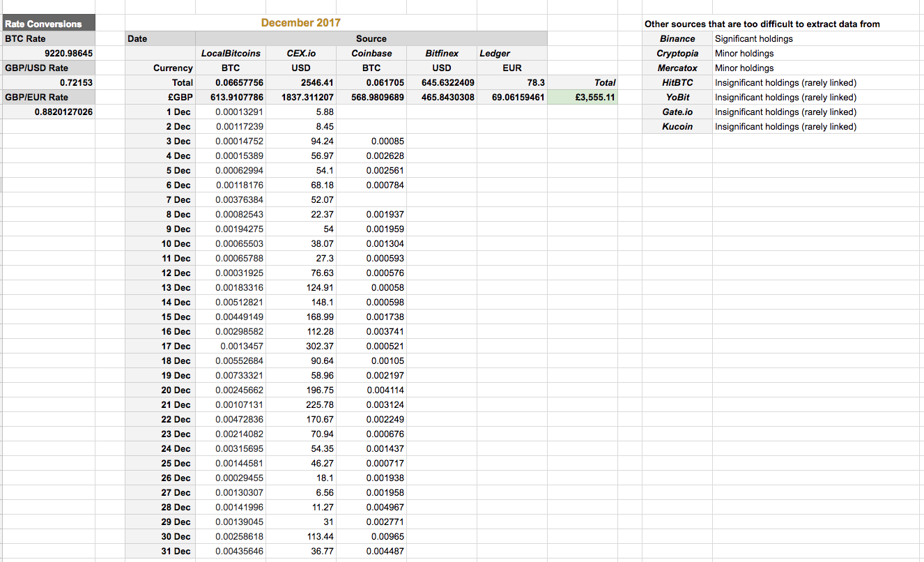The height and width of the screenshot is (562, 924).
Task: Select the Coinbase value 0.004967
Action: click(x=371, y=507)
